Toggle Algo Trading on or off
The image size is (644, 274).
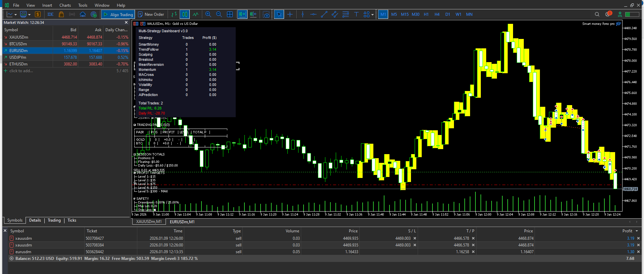[118, 14]
